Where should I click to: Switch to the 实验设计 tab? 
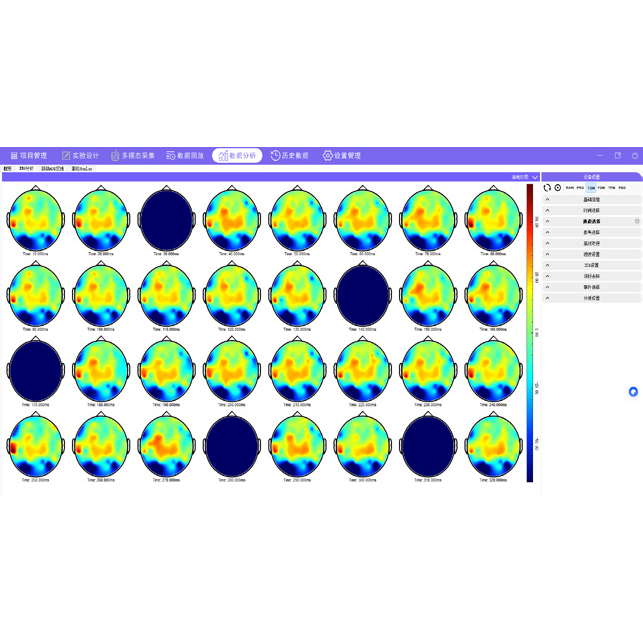coord(80,156)
